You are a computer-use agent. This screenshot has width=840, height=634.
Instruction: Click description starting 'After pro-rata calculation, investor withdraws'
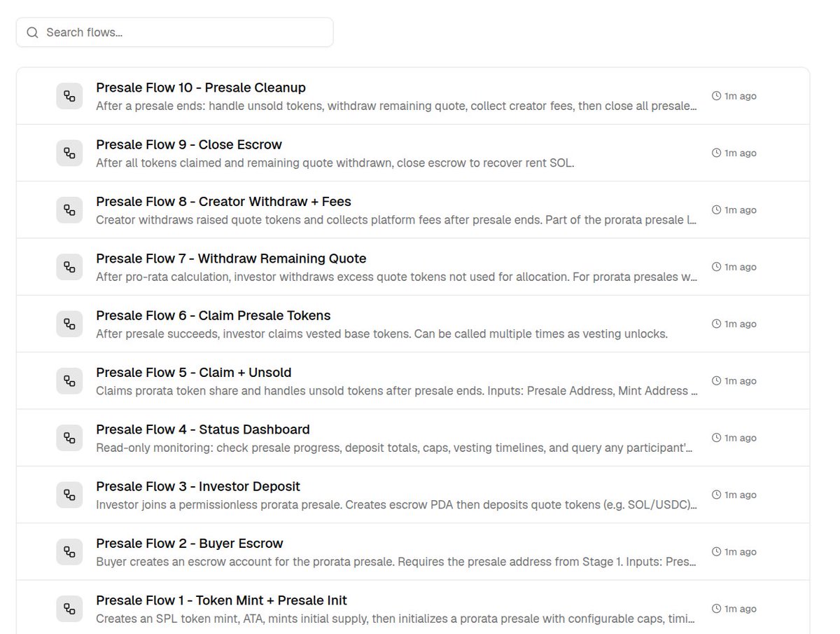397,277
